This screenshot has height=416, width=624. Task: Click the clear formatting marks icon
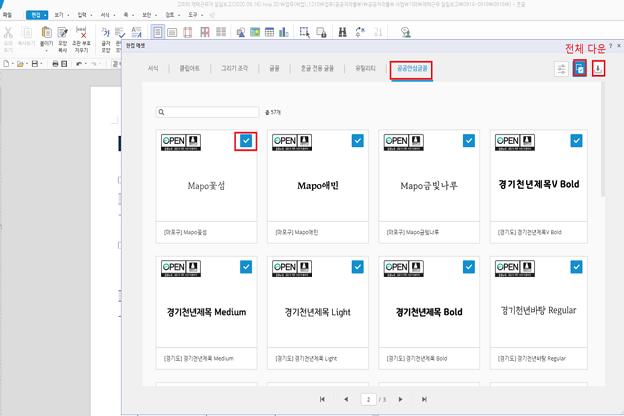[x=81, y=32]
